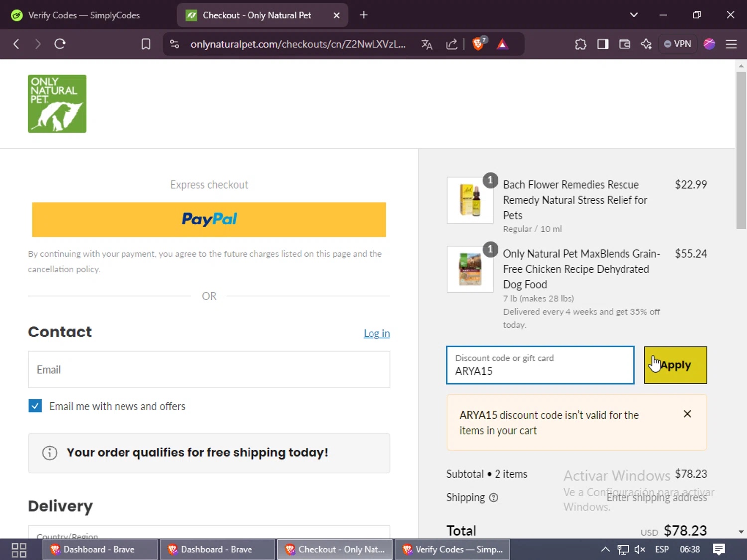Image resolution: width=747 pixels, height=560 pixels.
Task: Click the free shipping info icon
Action: (x=50, y=453)
